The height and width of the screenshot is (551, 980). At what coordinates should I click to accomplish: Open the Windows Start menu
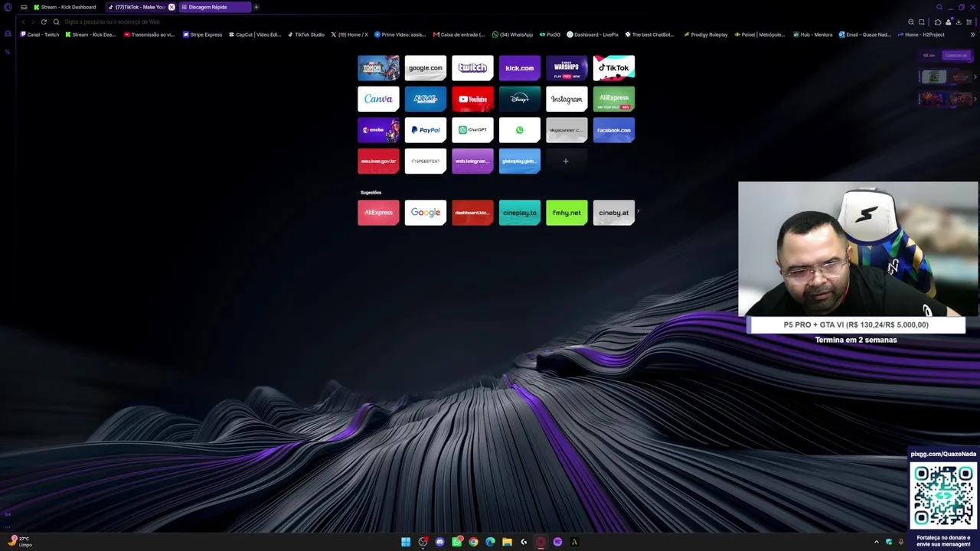click(x=406, y=542)
